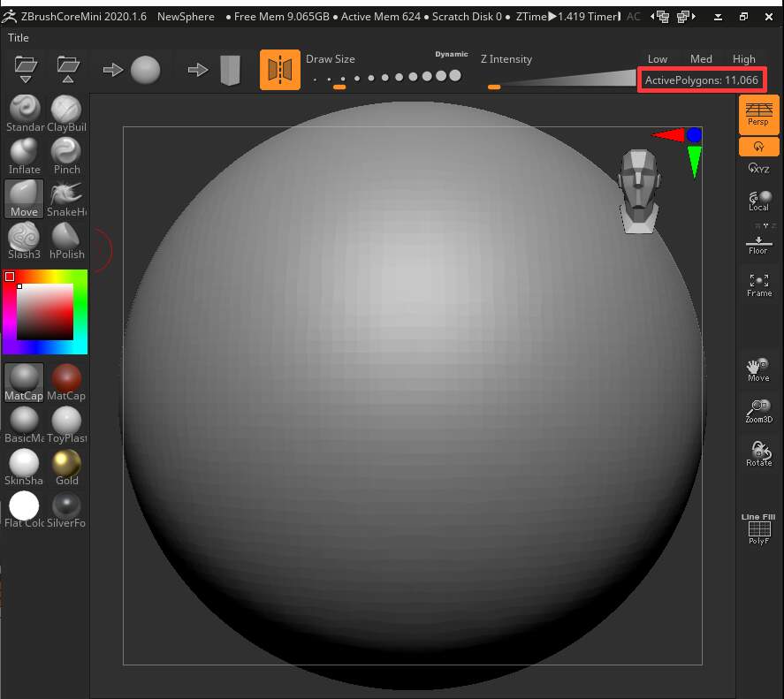Toggle Line Fill PolyF wireframe display
Viewport: 784px width, 699px height.
coord(759,528)
